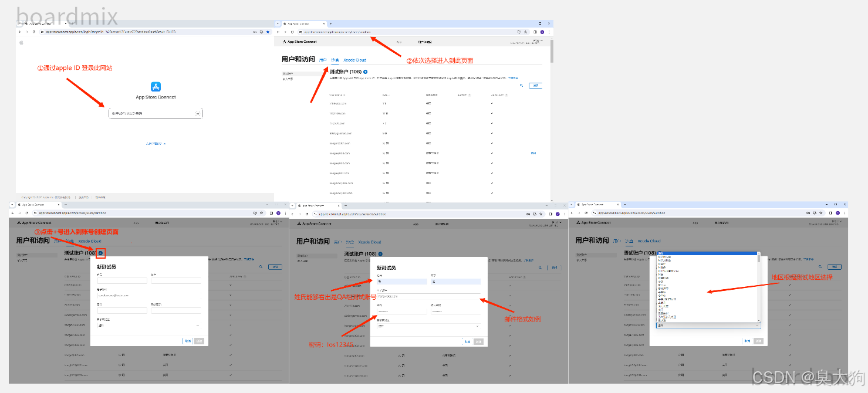This screenshot has width=868, height=393.
Task: Focus the email field in the empty 新测试员 dialog
Action: click(x=149, y=296)
